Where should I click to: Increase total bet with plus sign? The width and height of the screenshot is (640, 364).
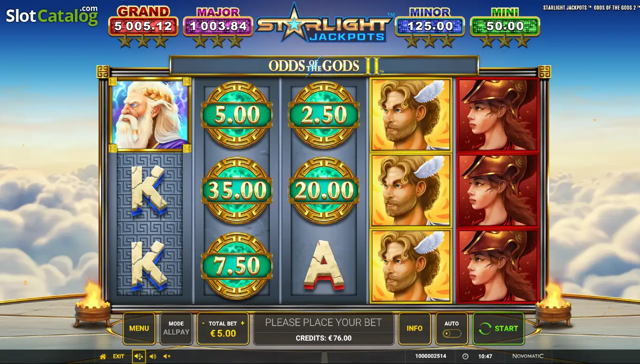[243, 323]
